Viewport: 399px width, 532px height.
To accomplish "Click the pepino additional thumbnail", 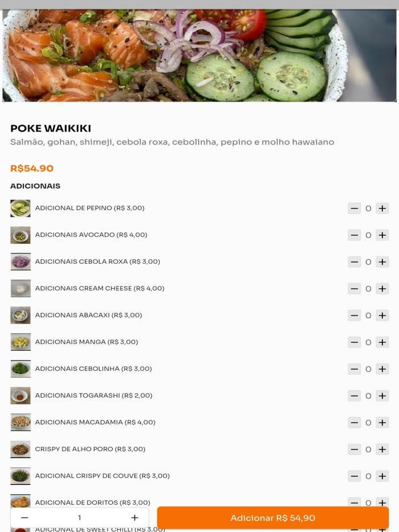I will 21,208.
